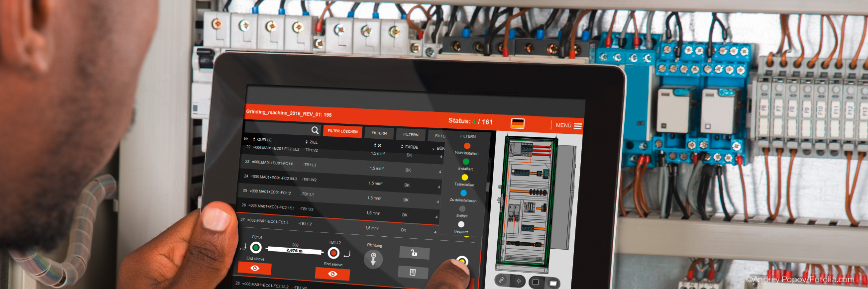This screenshot has width=868, height=289.
Task: Select the 3D rotate view icon
Action: pos(502,280)
